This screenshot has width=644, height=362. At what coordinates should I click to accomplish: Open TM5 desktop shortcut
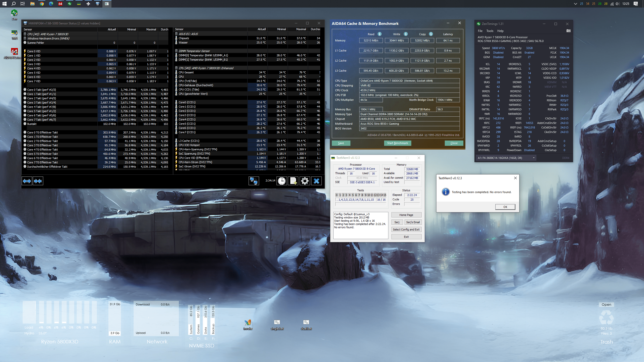[x=14, y=35]
